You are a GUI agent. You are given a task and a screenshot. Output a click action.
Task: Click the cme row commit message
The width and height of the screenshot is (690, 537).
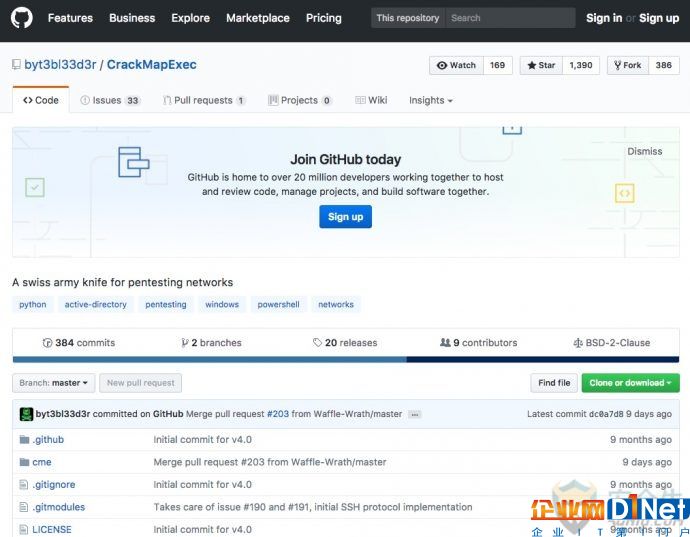(x=270, y=462)
